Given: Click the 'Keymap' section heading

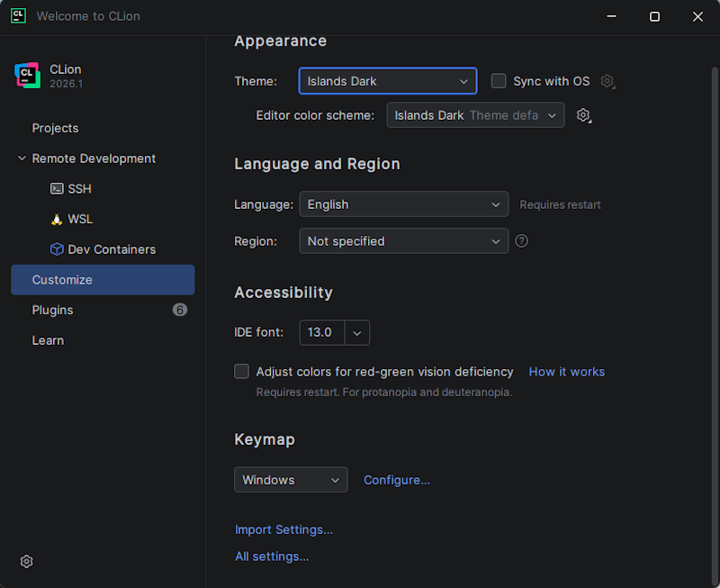Looking at the screenshot, I should click(x=265, y=439).
